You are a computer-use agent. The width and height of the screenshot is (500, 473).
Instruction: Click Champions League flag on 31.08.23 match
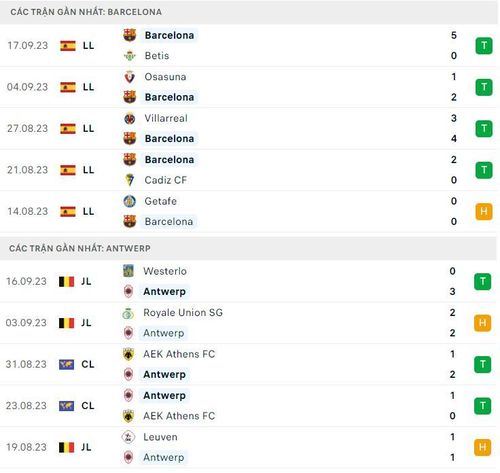click(66, 365)
